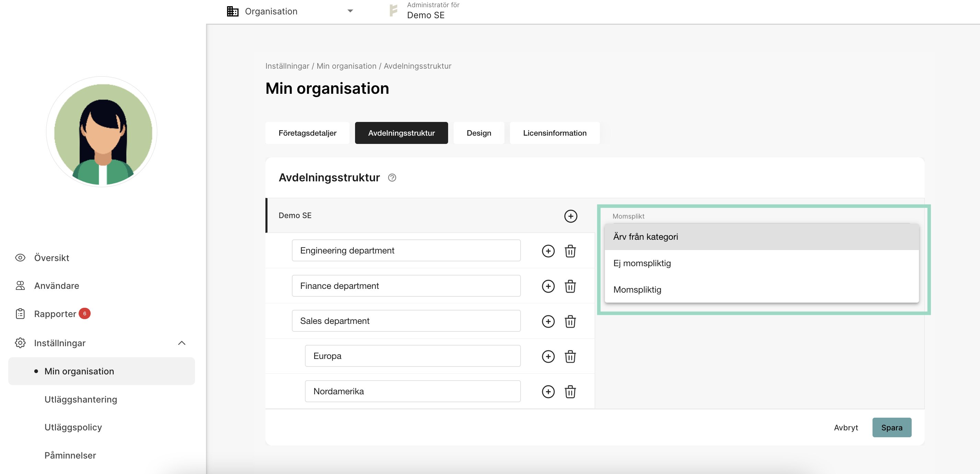Add sub-department under Sales department
The width and height of the screenshot is (980, 474).
click(x=548, y=321)
